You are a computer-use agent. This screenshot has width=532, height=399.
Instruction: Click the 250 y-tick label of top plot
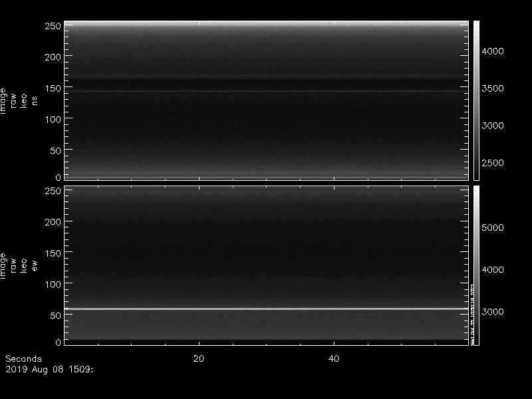click(x=53, y=26)
